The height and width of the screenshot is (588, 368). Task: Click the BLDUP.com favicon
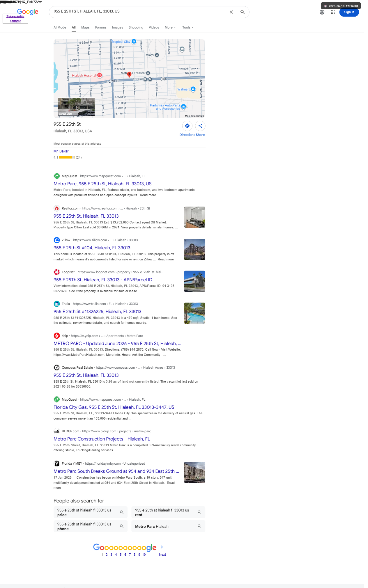click(57, 431)
